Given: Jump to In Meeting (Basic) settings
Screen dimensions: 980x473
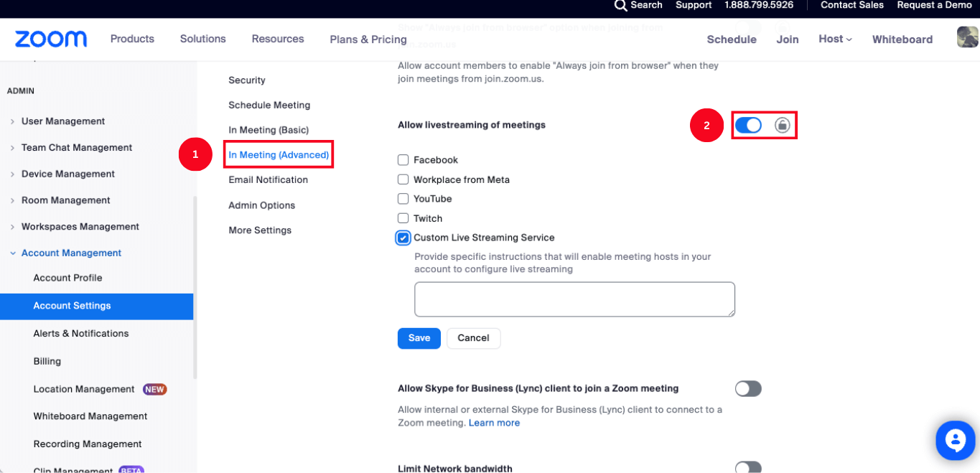Looking at the screenshot, I should coord(269,130).
